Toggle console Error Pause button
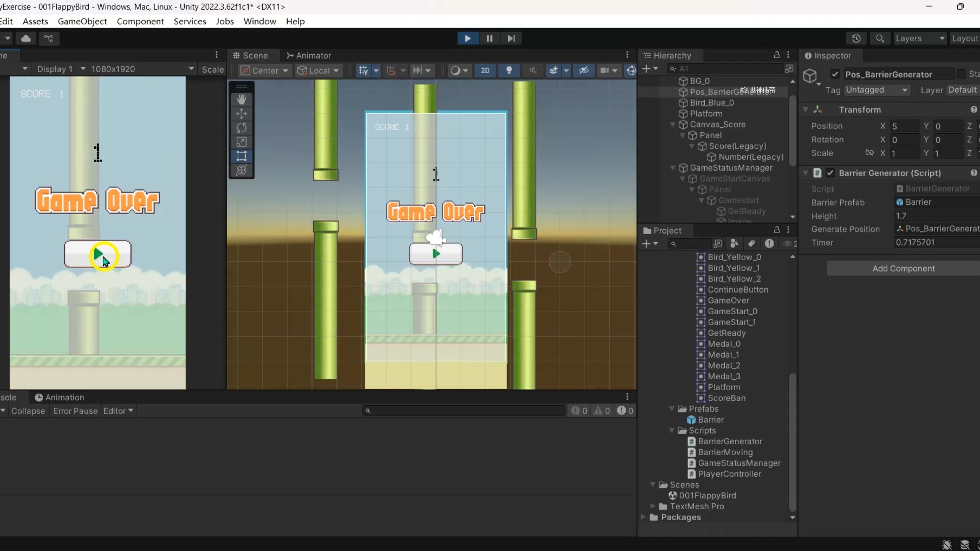 pyautogui.click(x=75, y=411)
